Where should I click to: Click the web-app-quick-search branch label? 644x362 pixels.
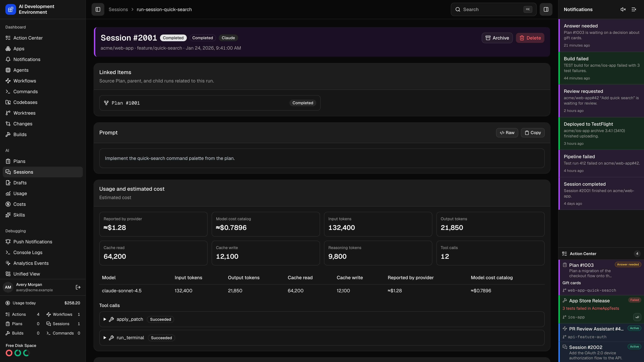(x=592, y=290)
